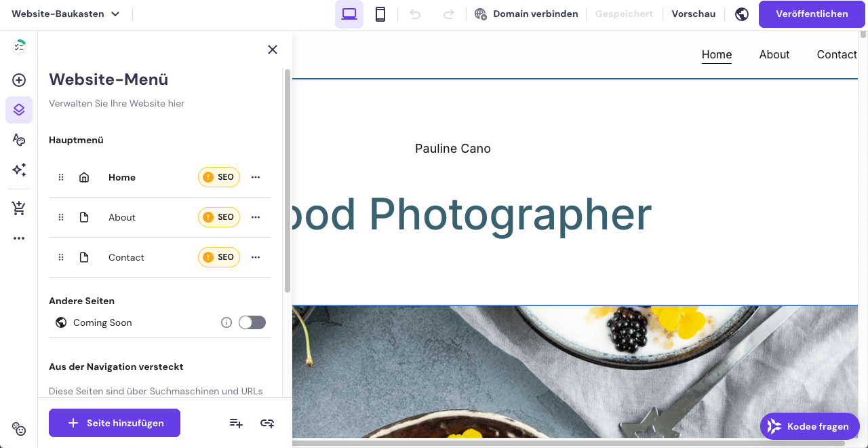868x448 pixels.
Task: Click the redo arrow icon
Action: pyautogui.click(x=448, y=14)
